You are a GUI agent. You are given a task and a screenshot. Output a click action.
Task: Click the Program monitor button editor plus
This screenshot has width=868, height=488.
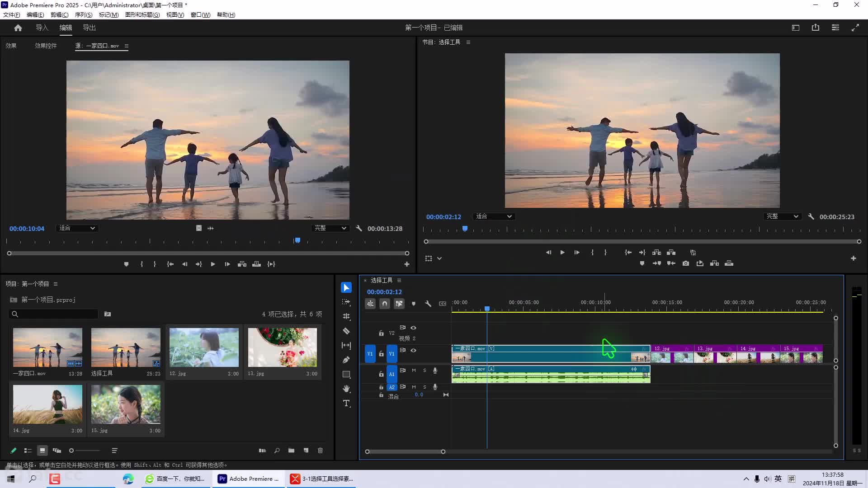[854, 258]
